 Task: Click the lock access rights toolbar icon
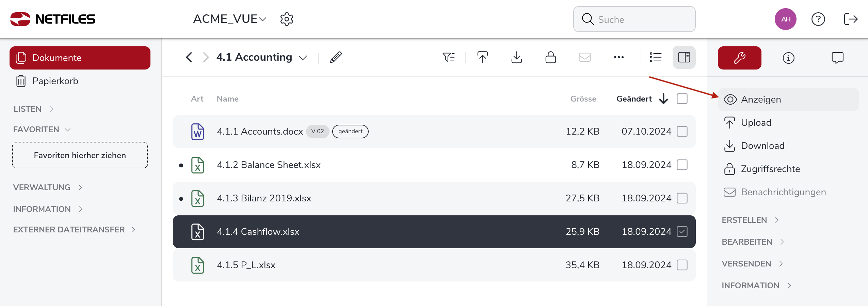pyautogui.click(x=550, y=57)
